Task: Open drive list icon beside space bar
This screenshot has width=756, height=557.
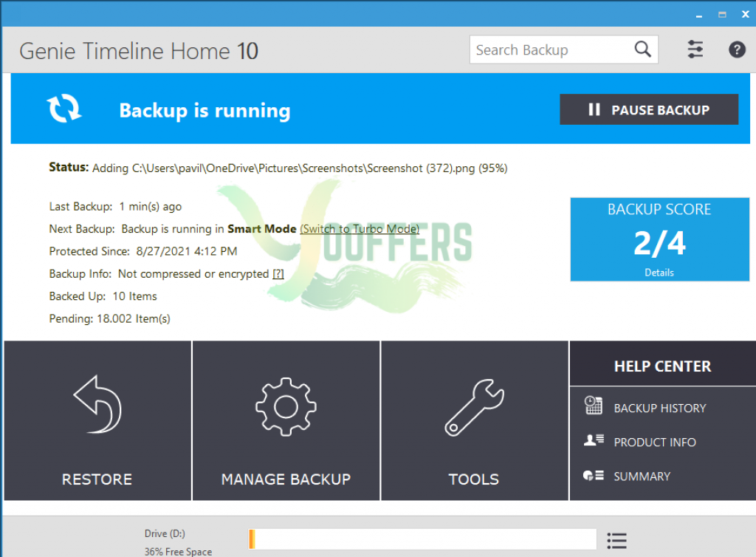Action: click(x=616, y=541)
